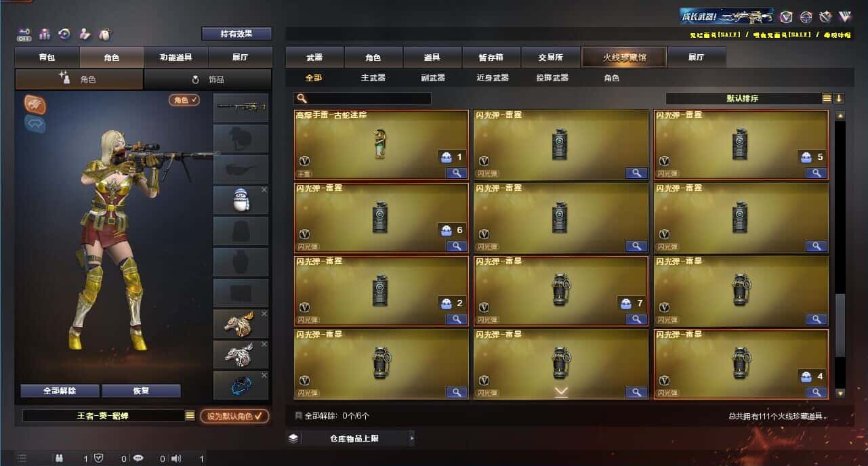
Task: Select the sniper rifle equipment slot
Action: (x=241, y=108)
